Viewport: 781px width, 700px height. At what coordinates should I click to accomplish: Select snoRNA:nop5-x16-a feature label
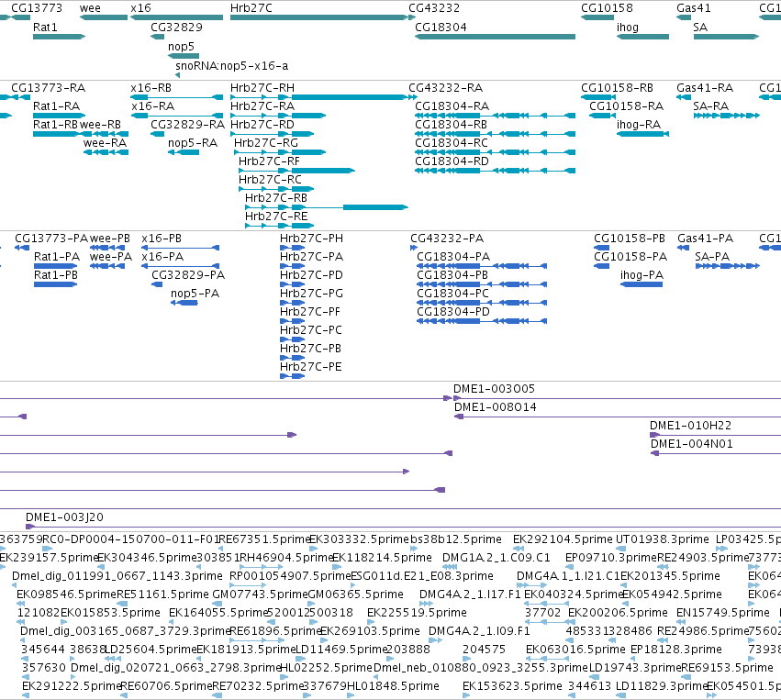pos(231,66)
